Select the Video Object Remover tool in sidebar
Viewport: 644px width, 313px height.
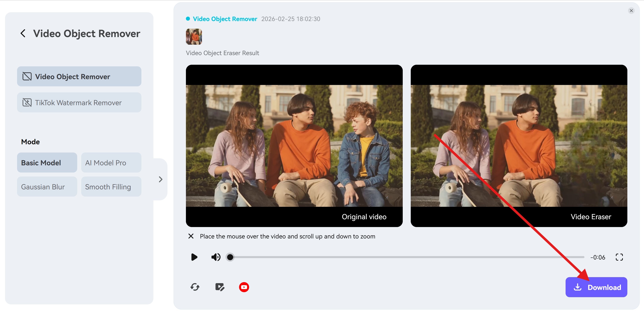point(79,76)
